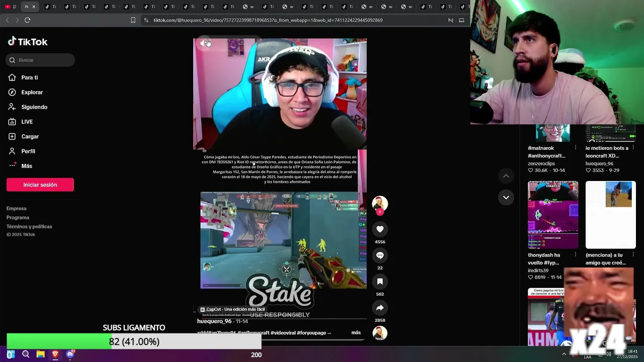Image resolution: width=644 pixels, height=362 pixels.
Task: Expand the Empresa footer section
Action: [17, 208]
